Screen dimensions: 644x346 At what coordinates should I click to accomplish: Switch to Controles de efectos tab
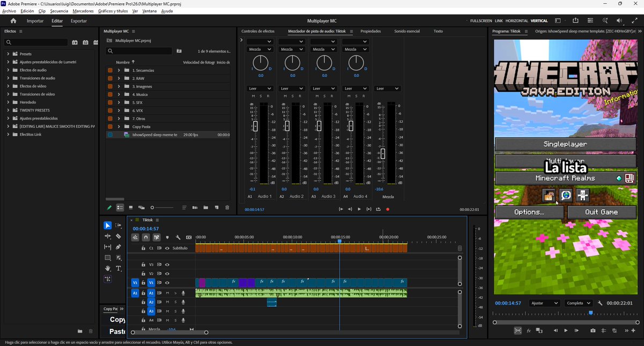click(258, 31)
